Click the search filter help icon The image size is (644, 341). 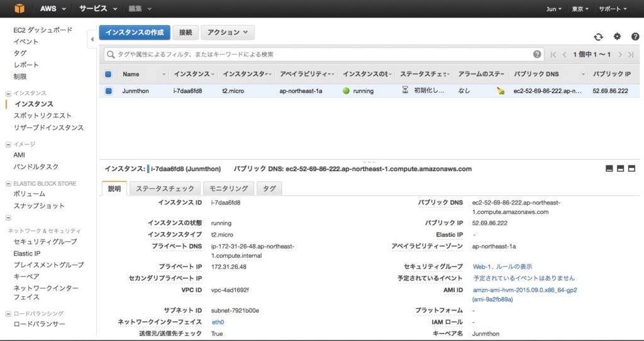tap(537, 54)
